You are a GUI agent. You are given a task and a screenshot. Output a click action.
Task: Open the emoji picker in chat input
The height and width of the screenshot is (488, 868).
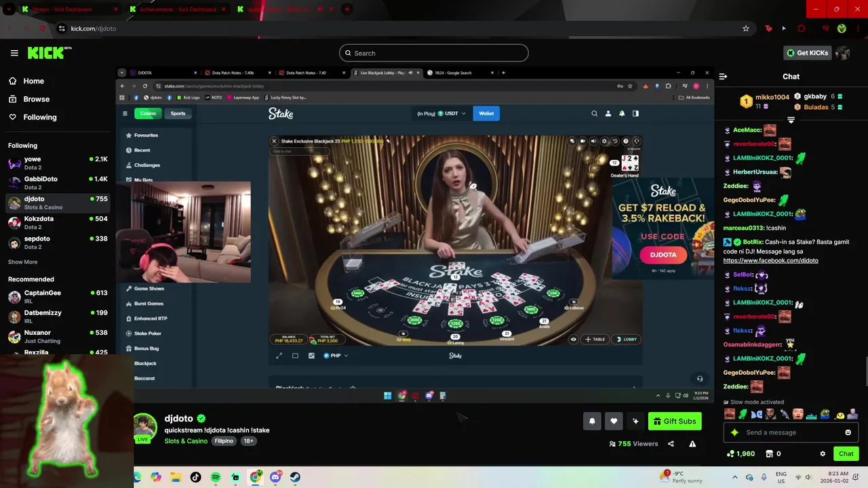coord(848,432)
